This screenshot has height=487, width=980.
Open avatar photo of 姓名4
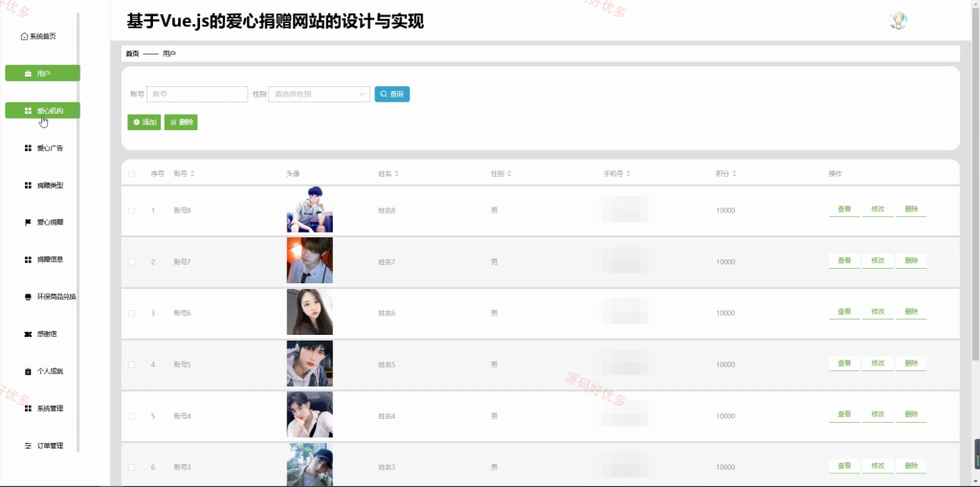[310, 414]
